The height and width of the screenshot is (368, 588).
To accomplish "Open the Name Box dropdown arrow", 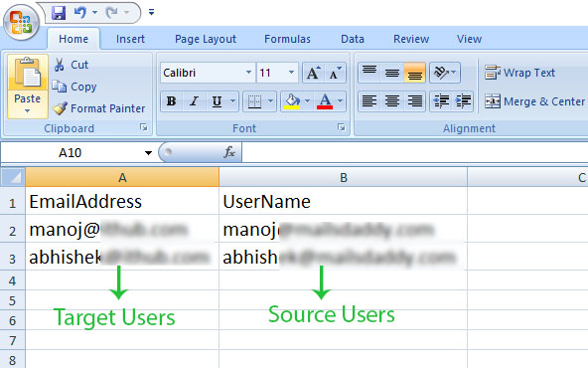I will (x=149, y=153).
